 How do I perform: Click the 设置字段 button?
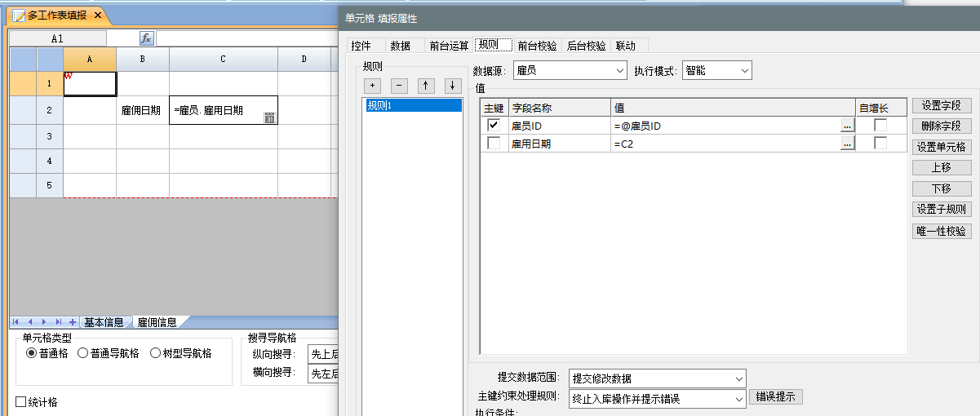(x=941, y=105)
